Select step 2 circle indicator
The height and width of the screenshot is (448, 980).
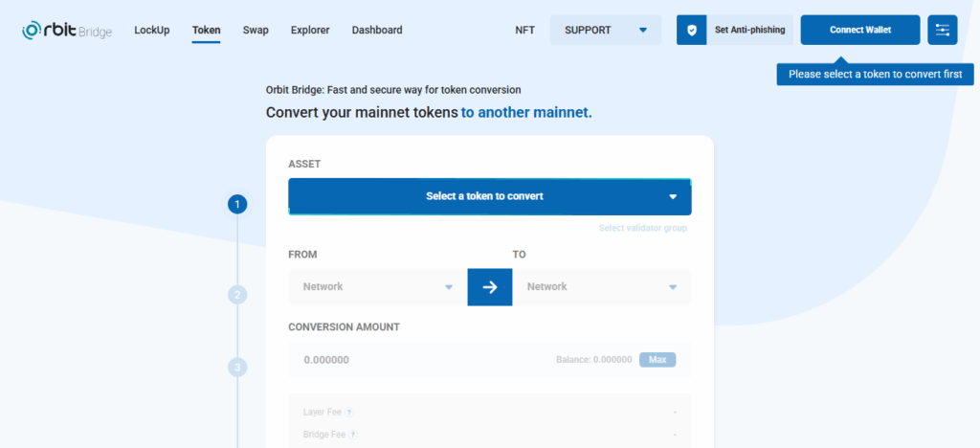pyautogui.click(x=237, y=294)
